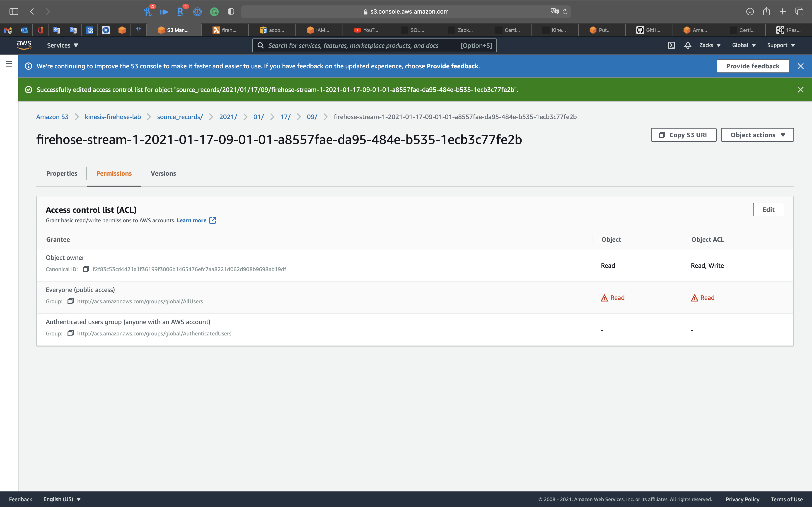
Task: Open the Services dropdown menu
Action: pos(62,45)
